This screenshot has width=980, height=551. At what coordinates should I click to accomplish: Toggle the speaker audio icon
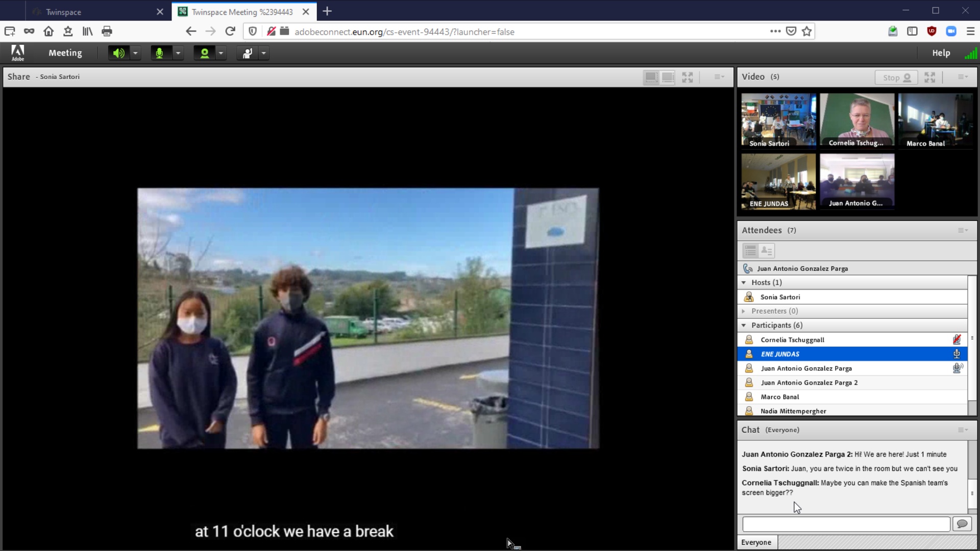pos(118,53)
